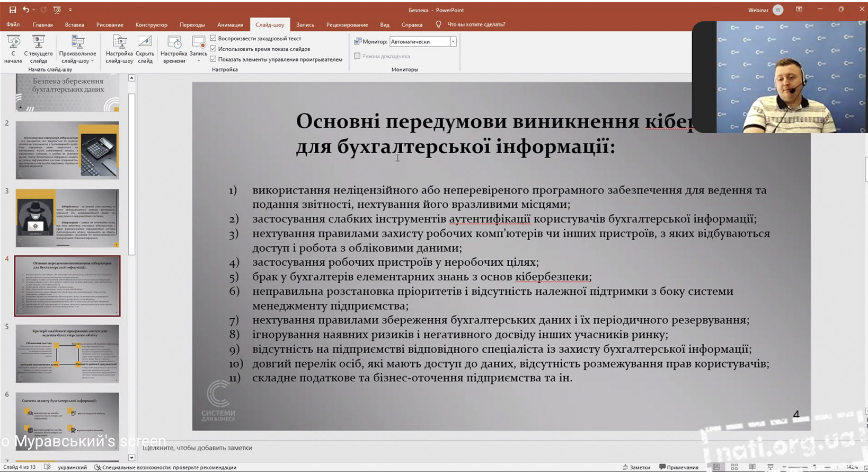Switch to the Запись tab
Image resolution: width=868 pixels, height=472 pixels.
click(305, 24)
